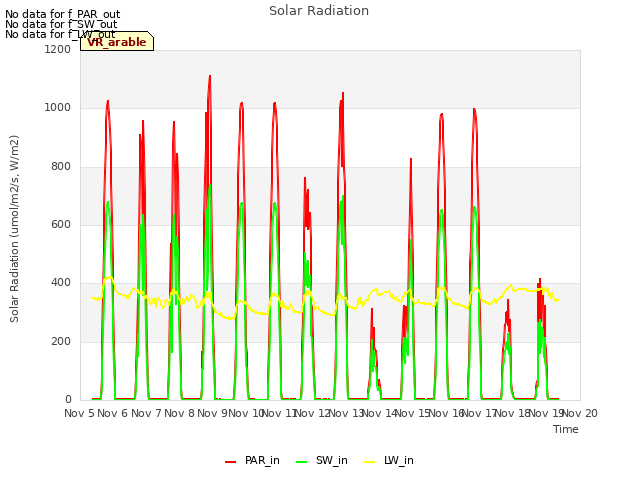Click the green SW_in legend swatch
Image resolution: width=640 pixels, height=480 pixels.
tap(301, 462)
